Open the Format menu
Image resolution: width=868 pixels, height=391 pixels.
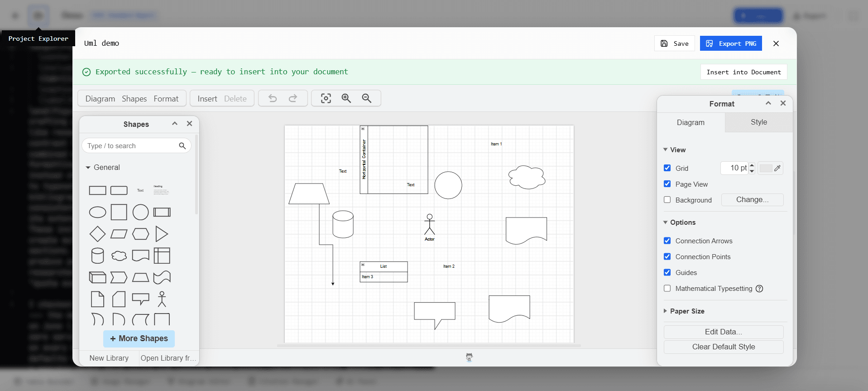166,98
